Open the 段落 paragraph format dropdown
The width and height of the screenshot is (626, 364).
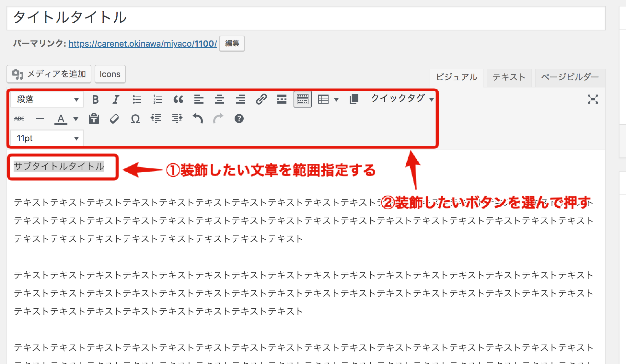tap(47, 99)
